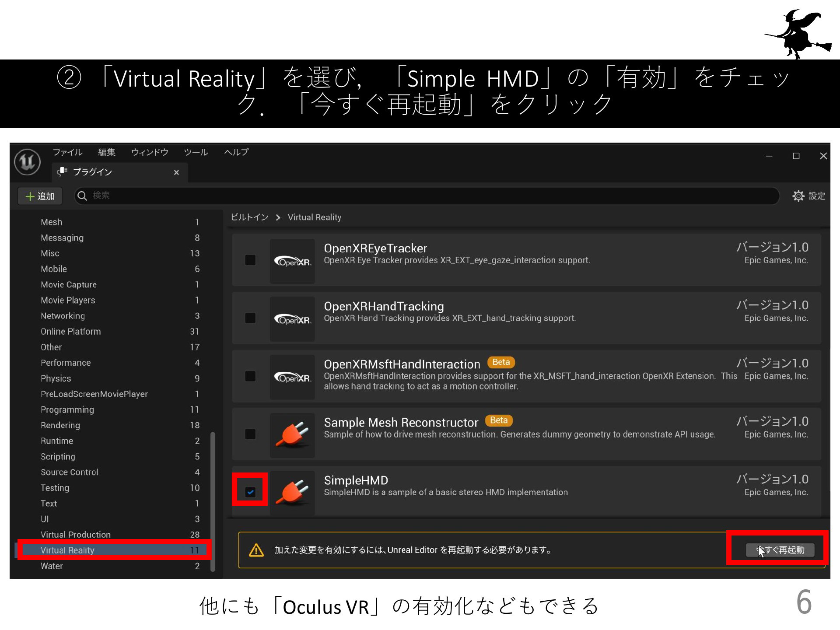Click the OpenXREyeTracker title
This screenshot has width=840, height=630.
tap(375, 248)
